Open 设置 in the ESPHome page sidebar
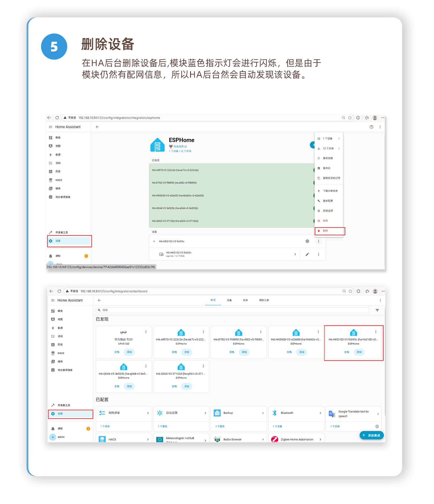434x504 pixels. pyautogui.click(x=69, y=241)
